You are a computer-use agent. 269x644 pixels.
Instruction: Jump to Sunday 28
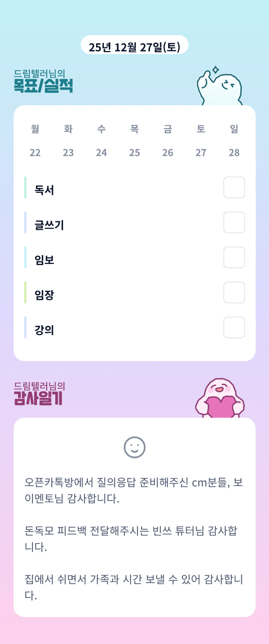(234, 152)
